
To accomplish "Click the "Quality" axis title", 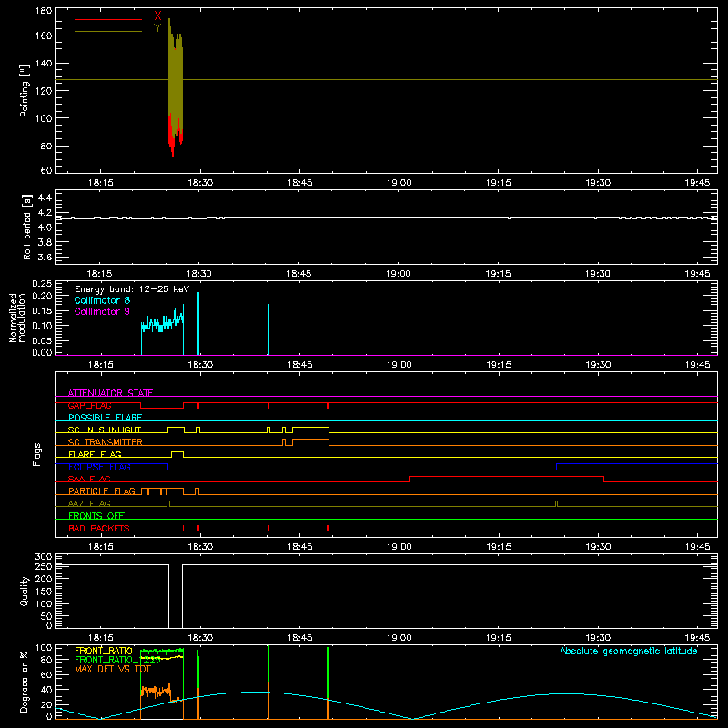I will coord(25,591).
